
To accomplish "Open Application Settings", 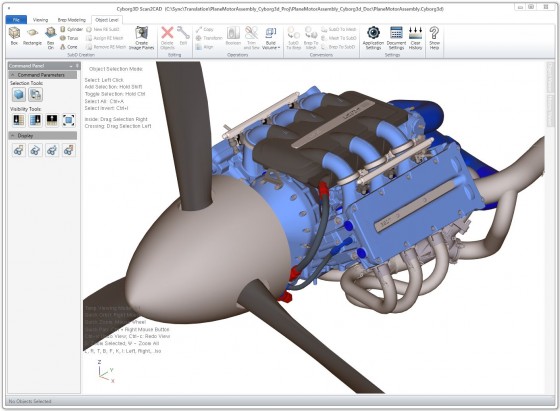I will (x=373, y=37).
